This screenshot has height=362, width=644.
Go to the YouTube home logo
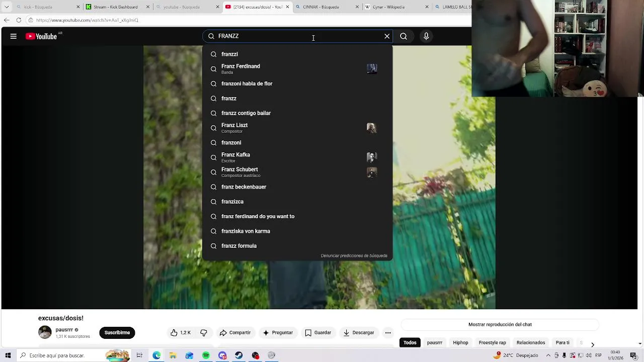coord(41,36)
